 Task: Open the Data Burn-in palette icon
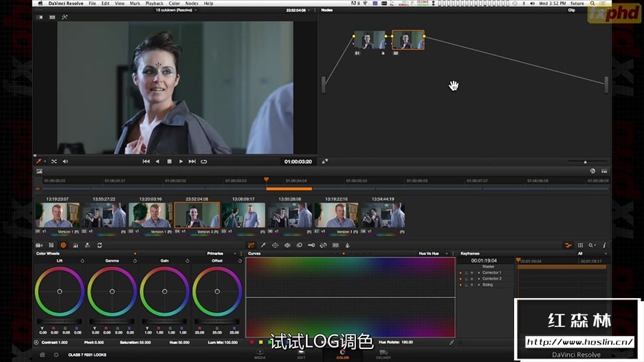[x=348, y=245]
